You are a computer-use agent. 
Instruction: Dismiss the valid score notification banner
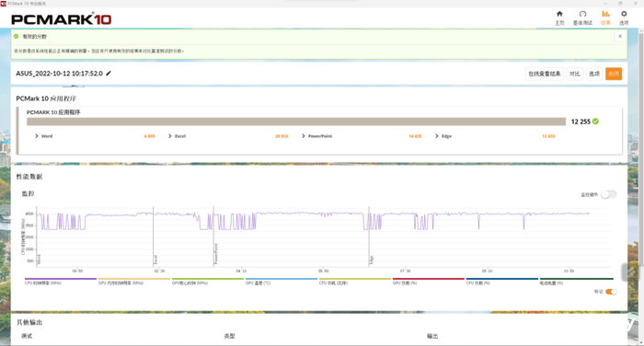[x=620, y=36]
